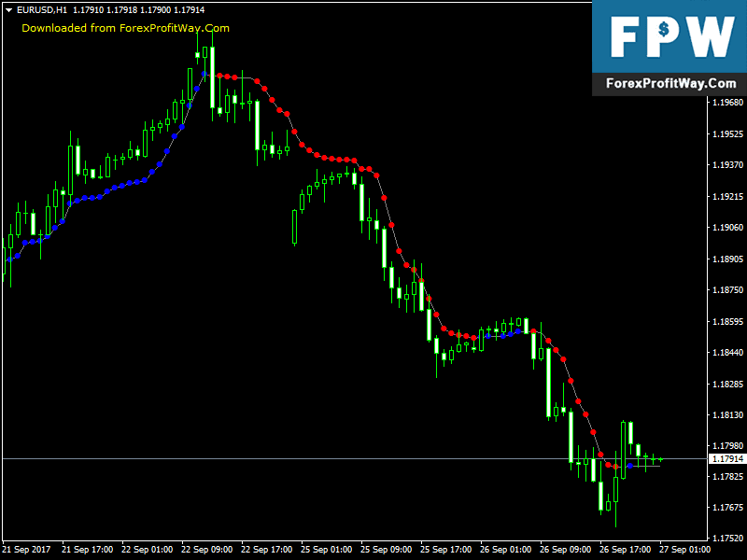Click price axis label 1.19525
Viewport: 747px width, 560px height.
[x=727, y=134]
